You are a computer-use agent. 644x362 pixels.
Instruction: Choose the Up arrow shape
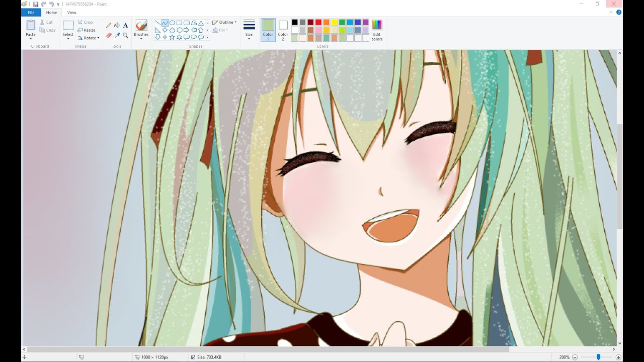[x=201, y=30]
